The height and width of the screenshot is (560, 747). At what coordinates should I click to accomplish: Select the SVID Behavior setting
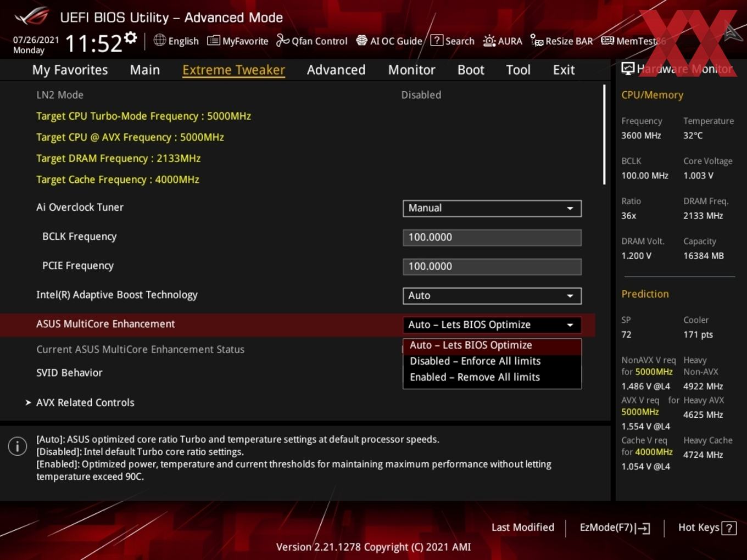click(69, 373)
